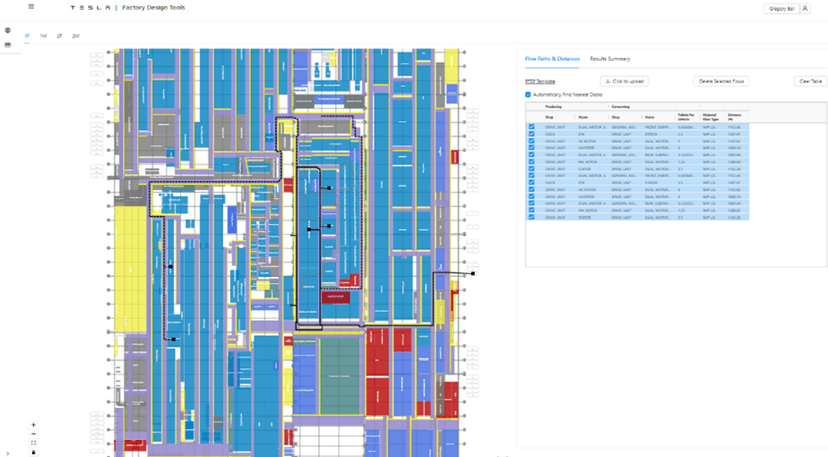Switch to the 2F floor tab
Screen dimensions: 828x457
coord(59,36)
